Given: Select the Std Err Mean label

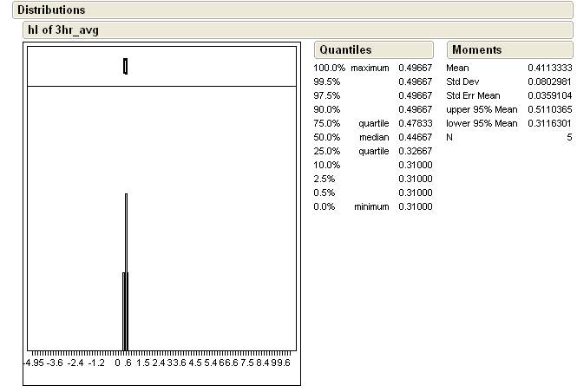Looking at the screenshot, I should pos(473,95).
